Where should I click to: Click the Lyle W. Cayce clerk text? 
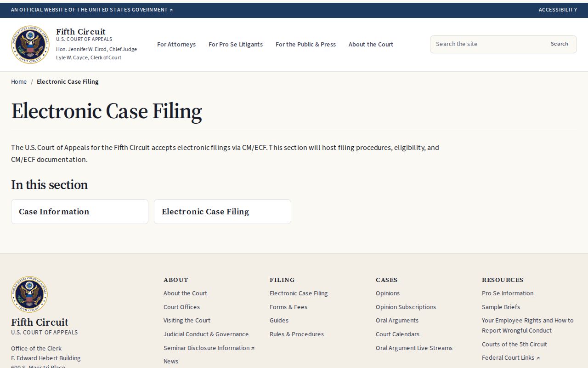click(x=89, y=57)
